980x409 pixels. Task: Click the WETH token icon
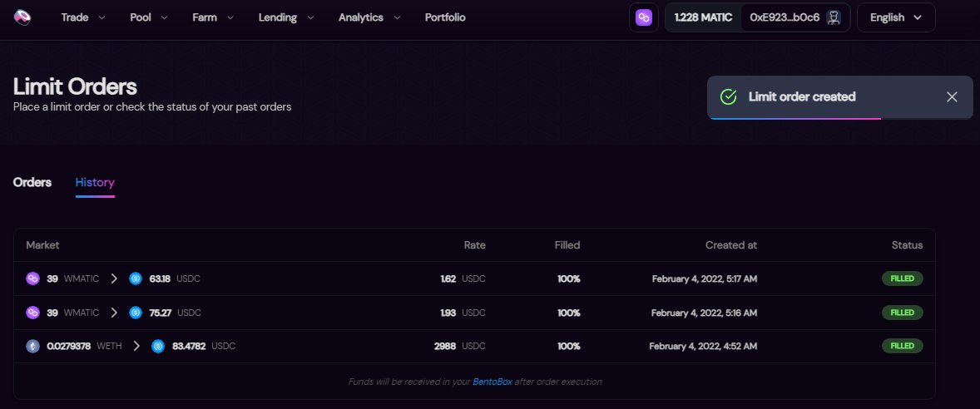[32, 346]
